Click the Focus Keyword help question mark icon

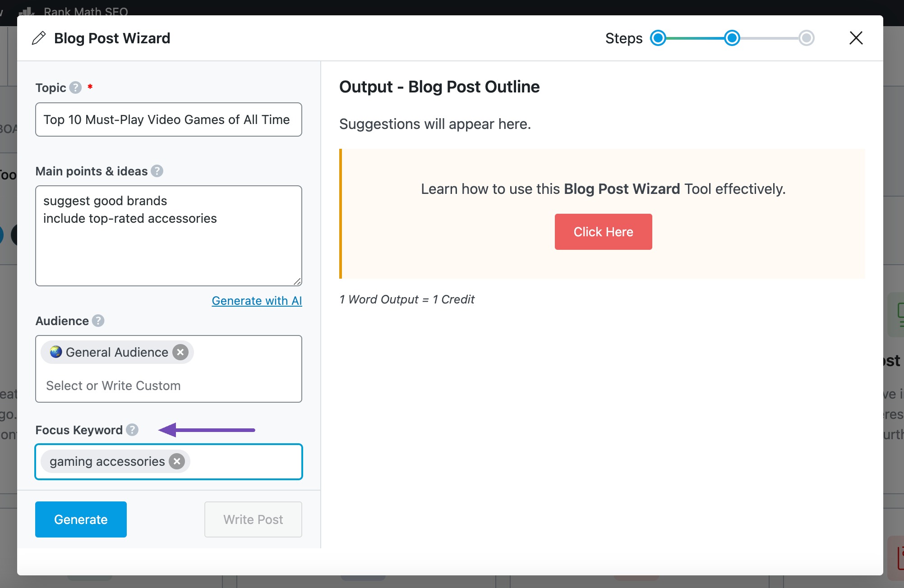click(x=132, y=429)
